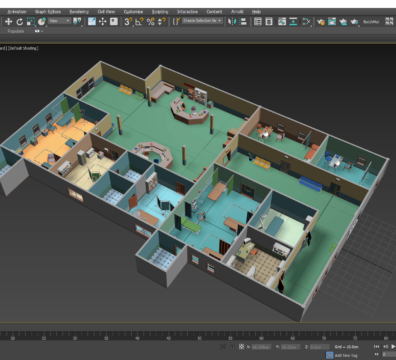The image size is (396, 360).
Task: Click the Go to Start playback button
Action: click(376, 347)
